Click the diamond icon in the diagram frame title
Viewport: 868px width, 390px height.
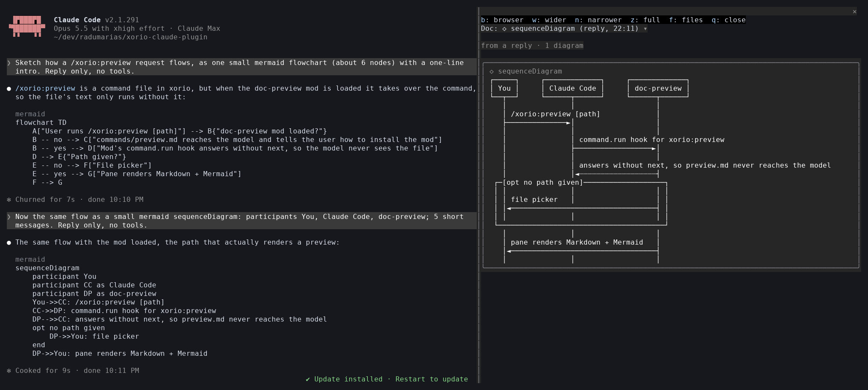pos(491,71)
